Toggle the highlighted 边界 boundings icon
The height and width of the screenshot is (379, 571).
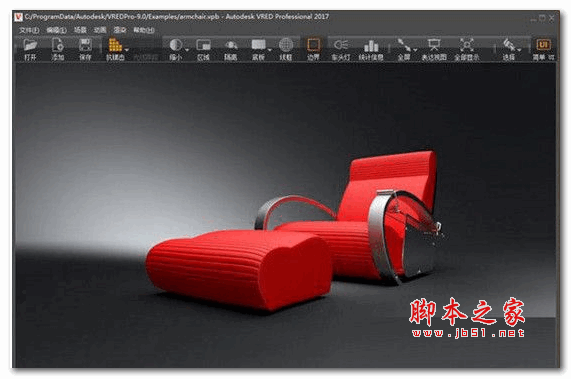click(313, 45)
